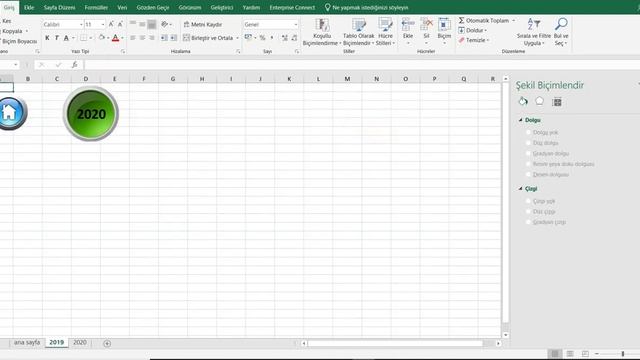
Task: Click the Italic (T) formatting icon
Action: [x=57, y=38]
